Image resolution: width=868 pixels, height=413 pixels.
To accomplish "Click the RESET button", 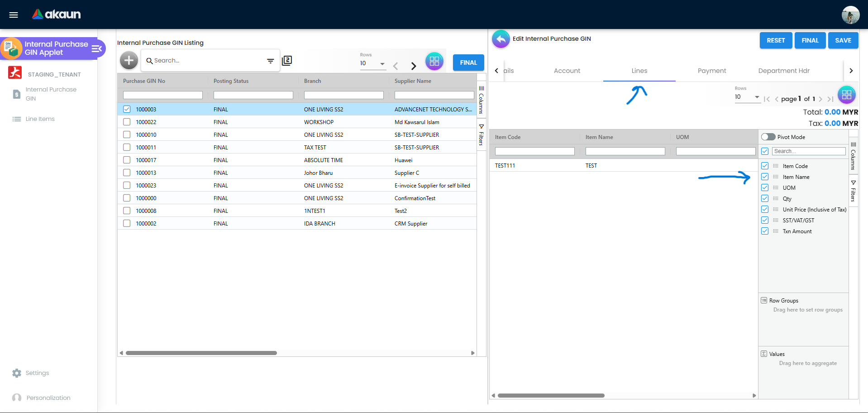I will tap(776, 40).
